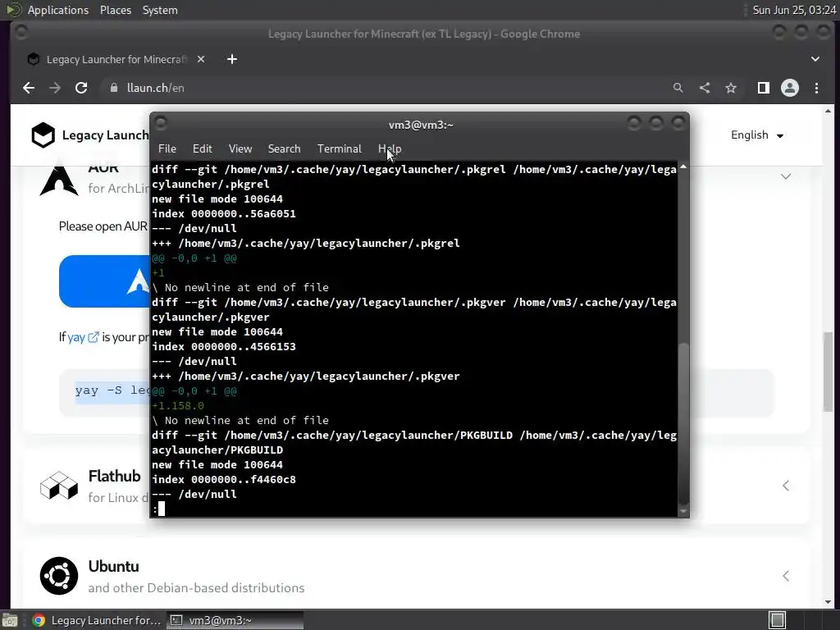Screen dimensions: 840x630
Task: Open the English language dropdown
Action: point(757,135)
